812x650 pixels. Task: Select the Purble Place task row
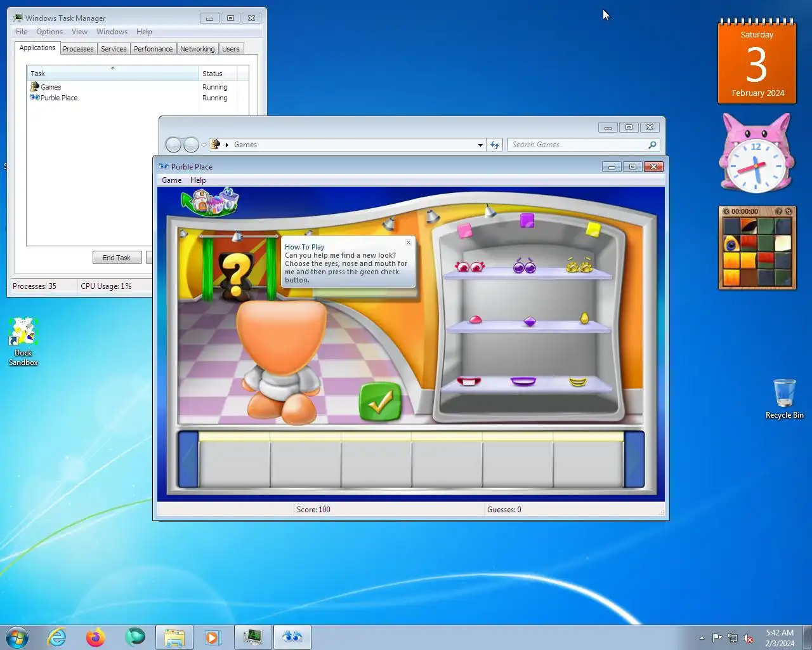pos(128,98)
